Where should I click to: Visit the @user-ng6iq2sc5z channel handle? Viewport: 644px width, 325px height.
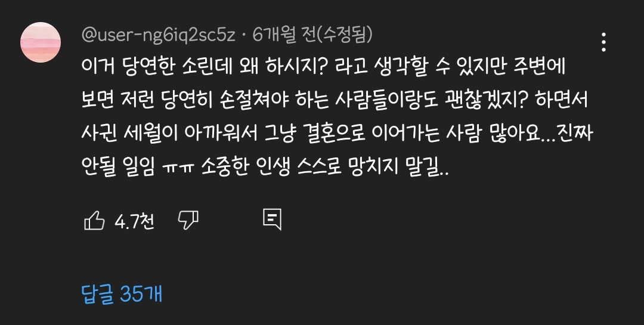click(159, 35)
